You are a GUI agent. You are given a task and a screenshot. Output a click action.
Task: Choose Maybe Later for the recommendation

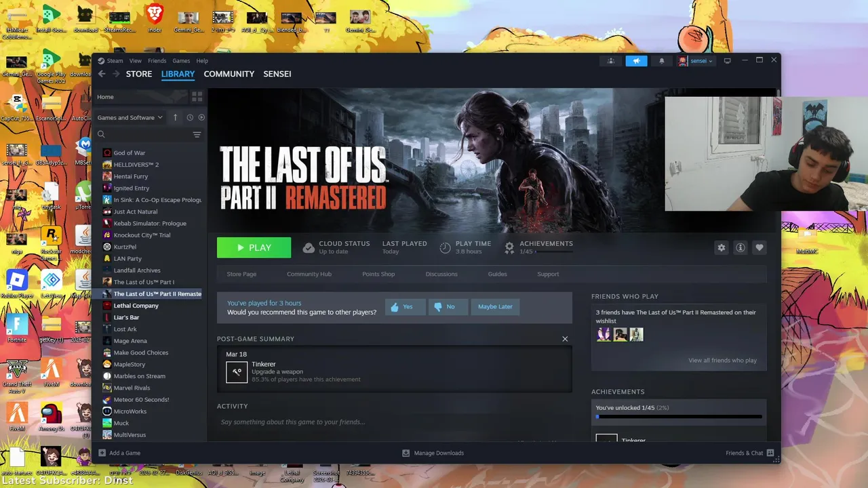tap(495, 307)
